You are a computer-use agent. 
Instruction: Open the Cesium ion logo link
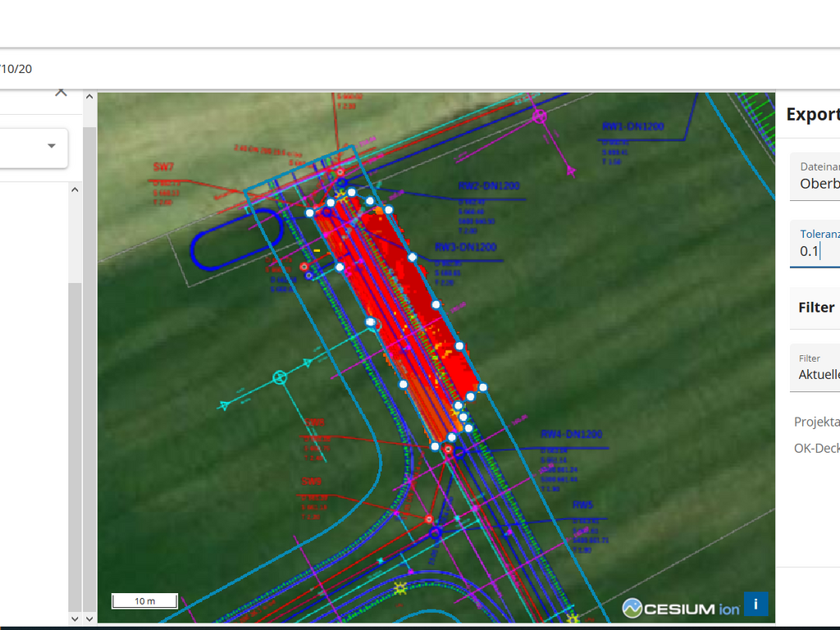pyautogui.click(x=681, y=609)
